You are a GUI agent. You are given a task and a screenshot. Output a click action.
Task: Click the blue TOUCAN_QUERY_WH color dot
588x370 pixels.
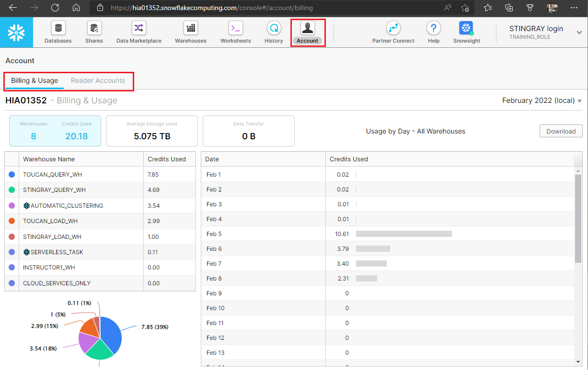(x=12, y=175)
